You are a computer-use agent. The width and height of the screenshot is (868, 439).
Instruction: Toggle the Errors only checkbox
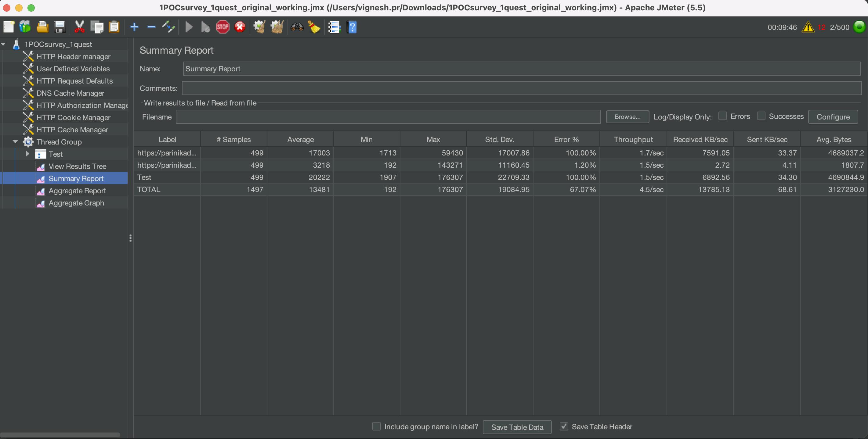point(722,116)
